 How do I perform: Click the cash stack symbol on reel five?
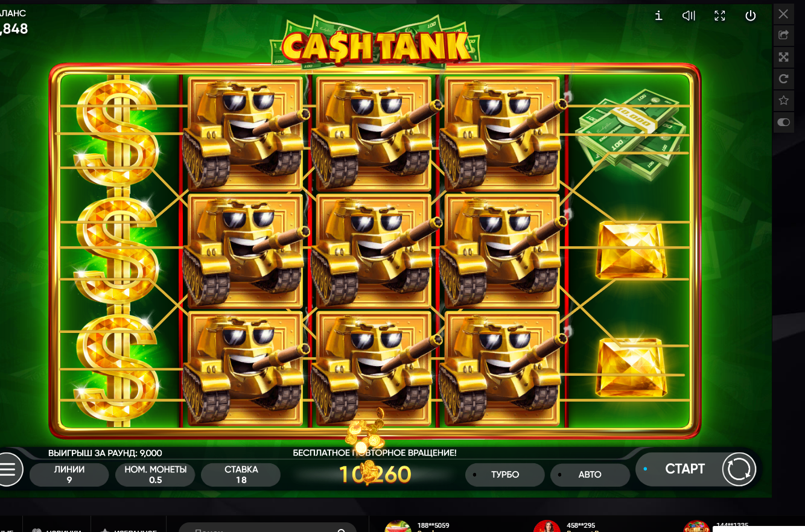pos(631,134)
